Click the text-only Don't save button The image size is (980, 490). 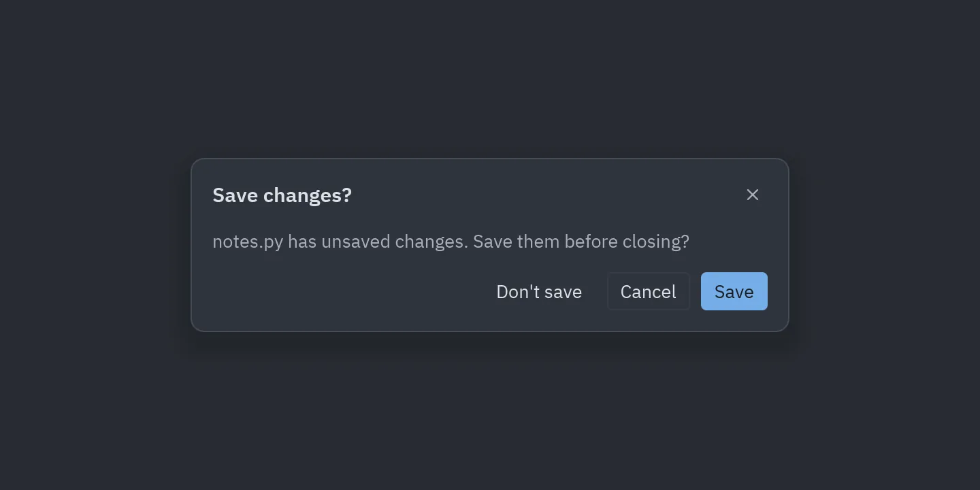point(539,291)
